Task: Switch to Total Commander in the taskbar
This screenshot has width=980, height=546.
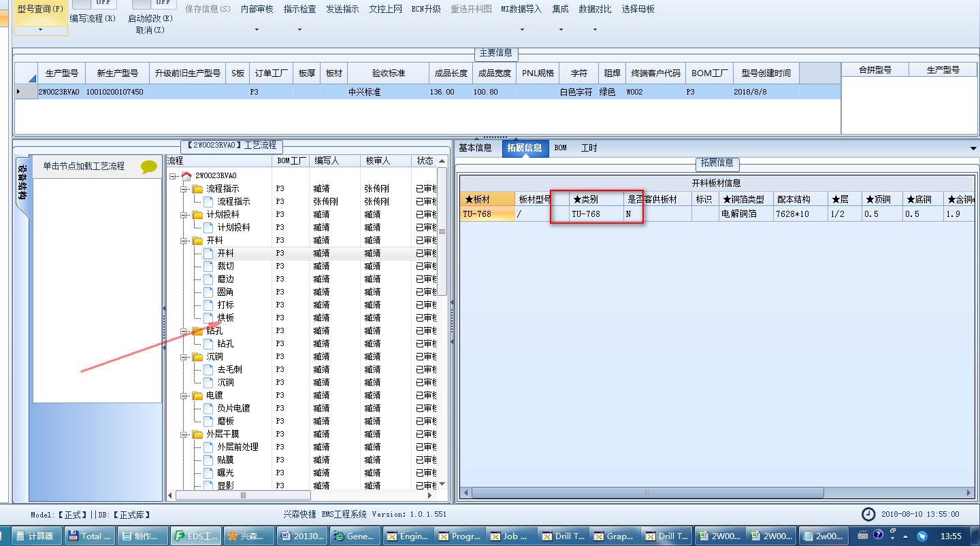Action: click(x=91, y=536)
